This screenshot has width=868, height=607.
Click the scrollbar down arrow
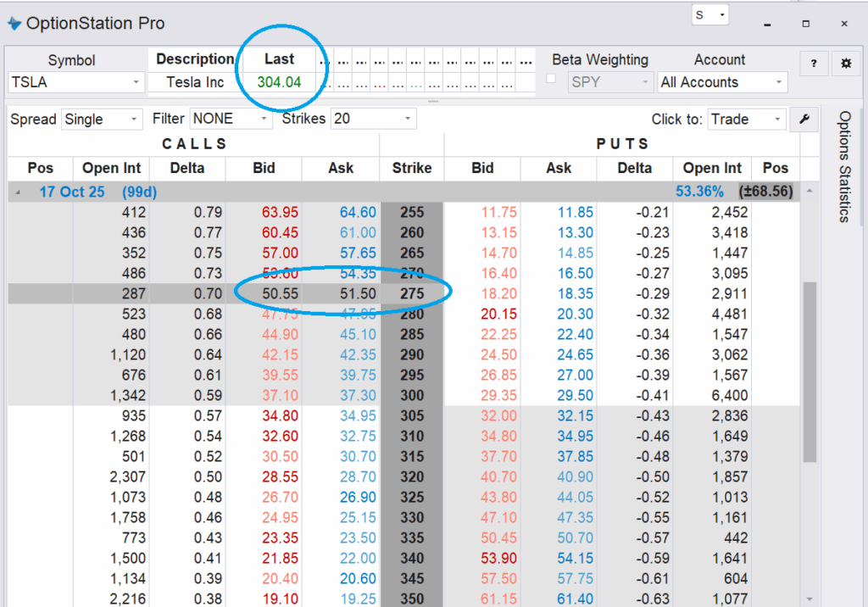(x=810, y=599)
